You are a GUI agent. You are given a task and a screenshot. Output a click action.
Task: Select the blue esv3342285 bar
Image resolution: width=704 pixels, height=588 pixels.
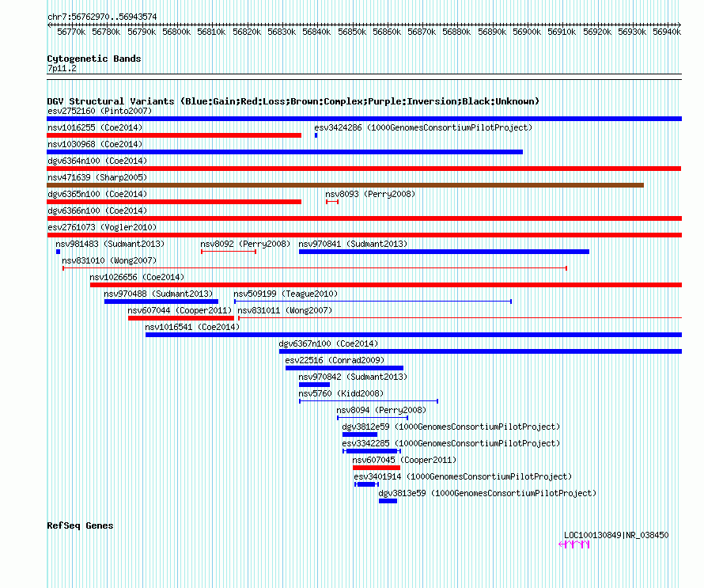[372, 451]
